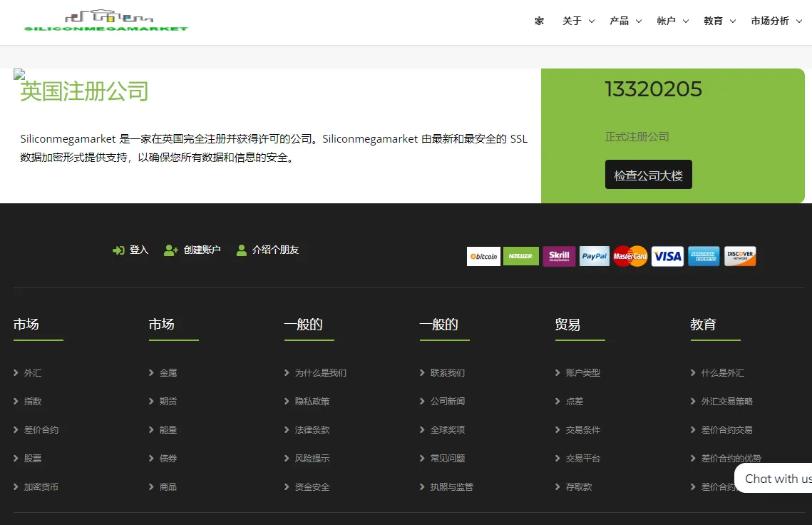Click the 正式注册公司 label
The height and width of the screenshot is (525, 812).
[637, 137]
